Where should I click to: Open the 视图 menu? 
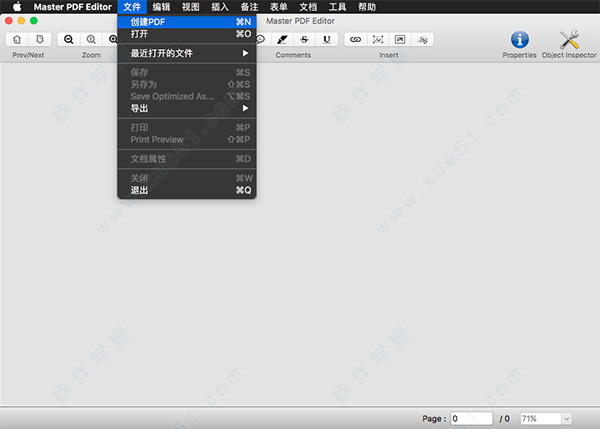coord(191,7)
